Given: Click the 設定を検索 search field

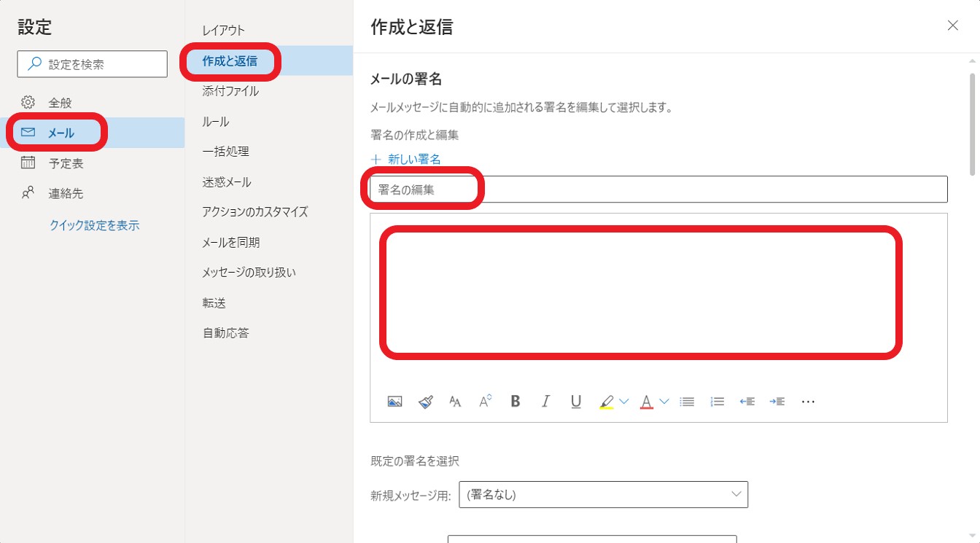Looking at the screenshot, I should click(x=93, y=64).
